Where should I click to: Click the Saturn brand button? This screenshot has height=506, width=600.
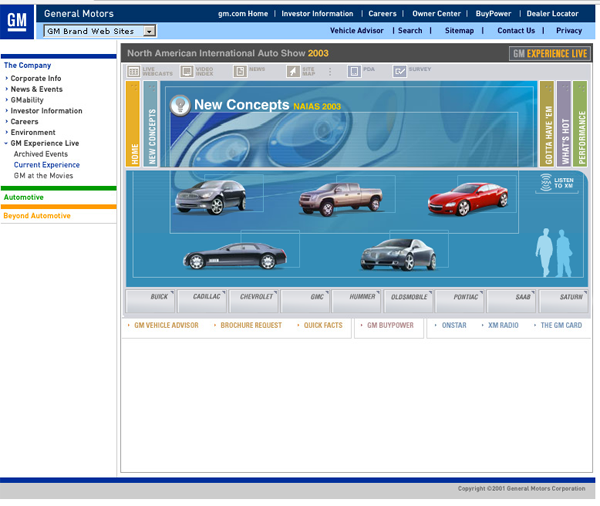[564, 301]
